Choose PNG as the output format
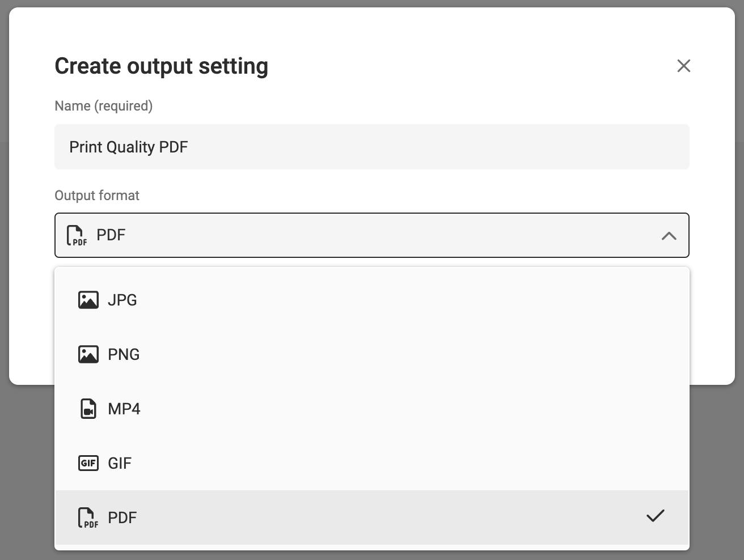This screenshot has width=744, height=560. tap(372, 354)
